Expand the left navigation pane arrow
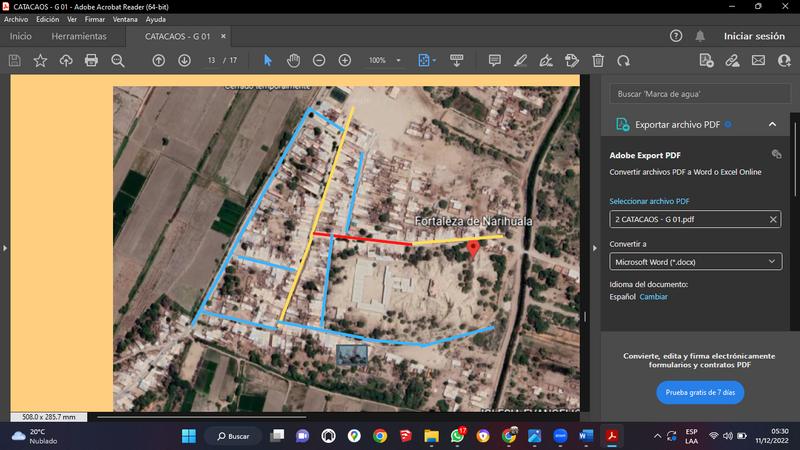This screenshot has width=800, height=450. coord(5,248)
